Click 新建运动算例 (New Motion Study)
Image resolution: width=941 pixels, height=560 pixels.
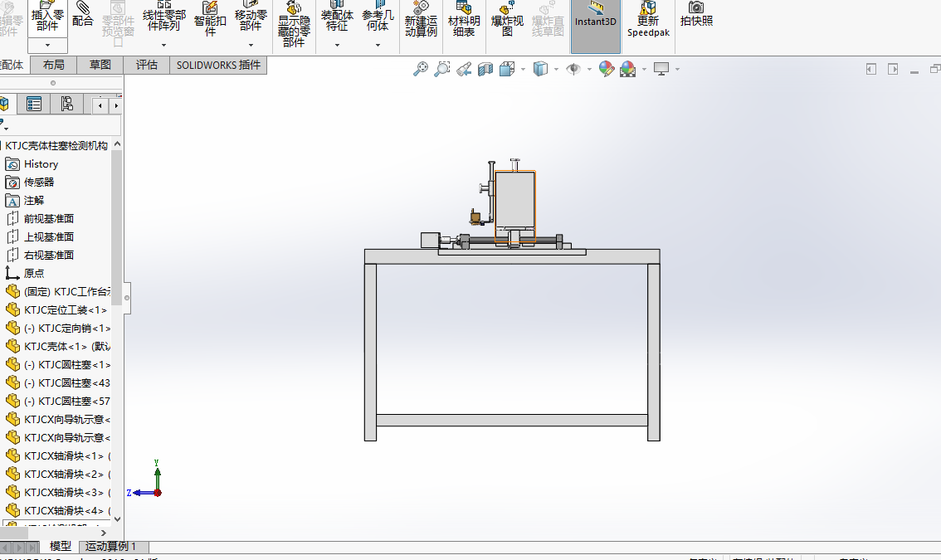click(421, 19)
